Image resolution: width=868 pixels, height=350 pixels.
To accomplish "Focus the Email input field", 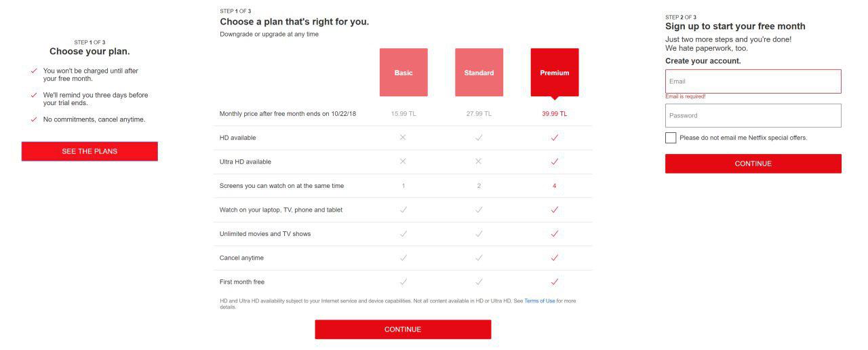I will tap(753, 81).
